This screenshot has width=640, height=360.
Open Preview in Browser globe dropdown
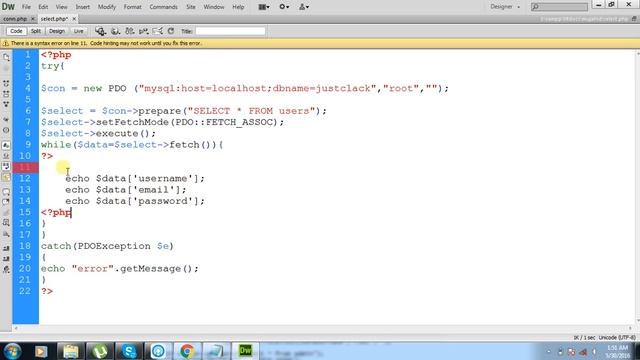[x=116, y=31]
